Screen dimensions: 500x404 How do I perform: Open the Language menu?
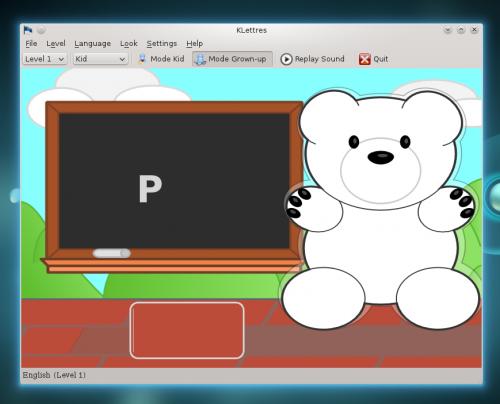[92, 44]
